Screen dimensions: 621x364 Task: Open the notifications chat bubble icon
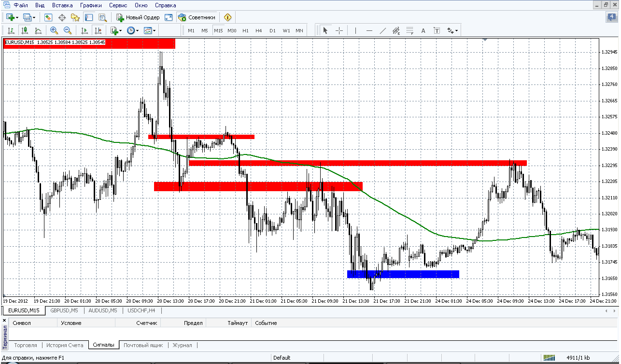coord(611,17)
